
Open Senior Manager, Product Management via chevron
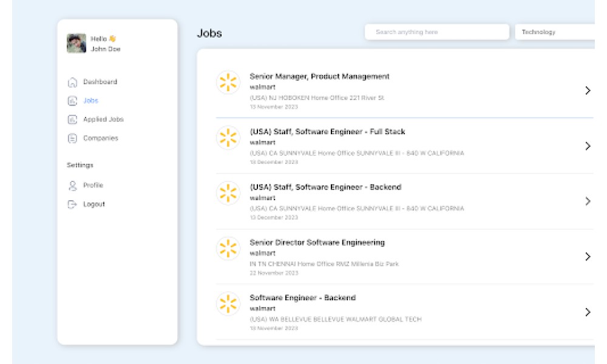point(588,90)
